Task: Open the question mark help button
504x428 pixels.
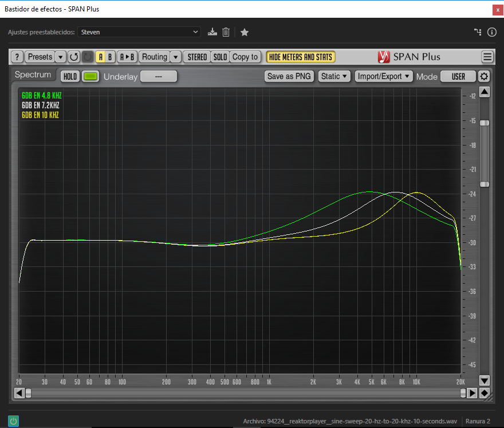Action: click(x=17, y=57)
